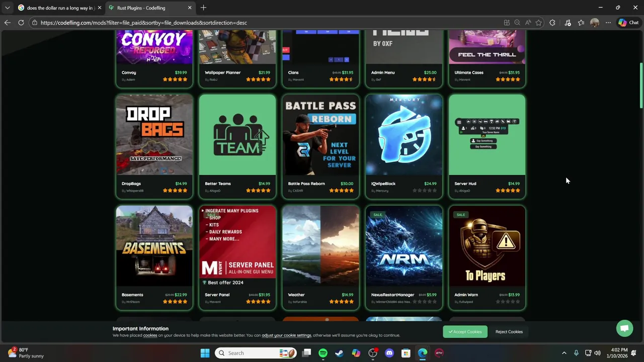This screenshot has height=362, width=644.
Task: Click the Convoy plugin title
Action: click(x=129, y=72)
